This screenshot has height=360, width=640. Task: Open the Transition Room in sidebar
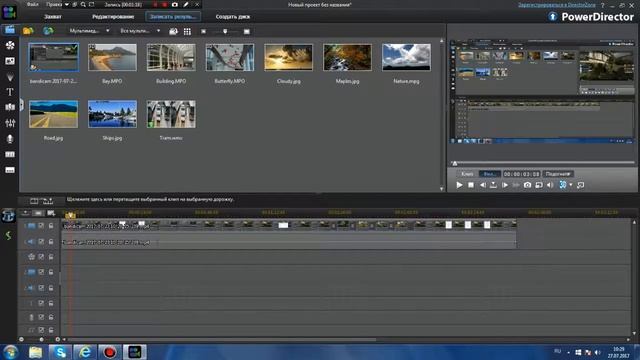[10, 107]
